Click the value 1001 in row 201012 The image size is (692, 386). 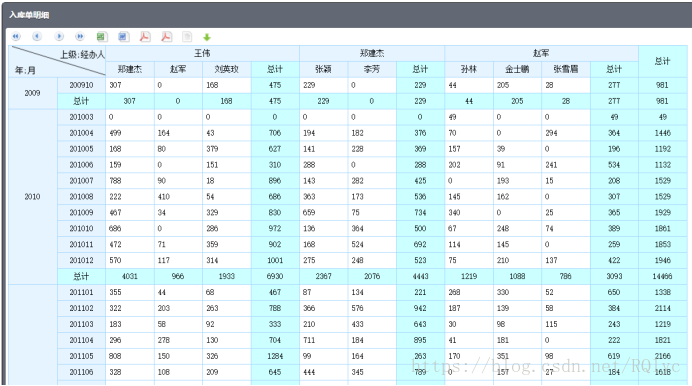click(x=275, y=260)
